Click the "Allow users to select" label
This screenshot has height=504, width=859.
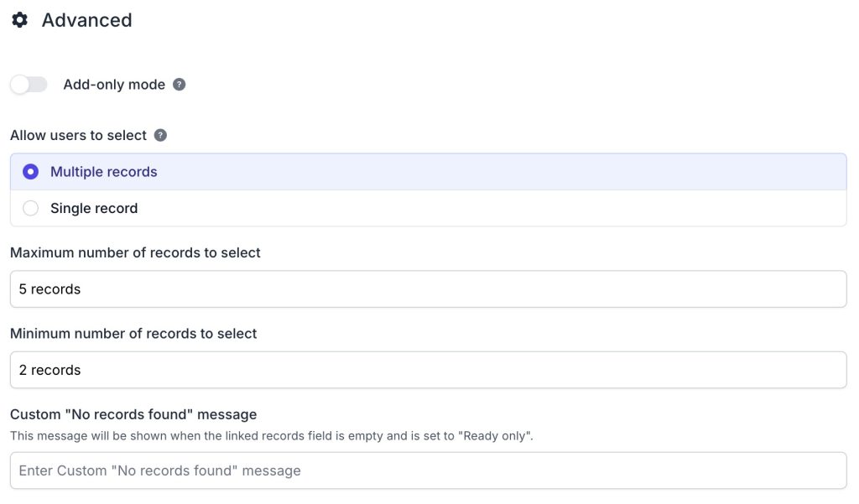[x=78, y=135]
